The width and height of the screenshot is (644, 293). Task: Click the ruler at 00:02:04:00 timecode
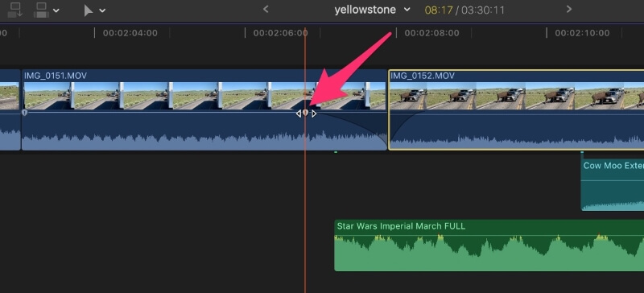pyautogui.click(x=130, y=33)
